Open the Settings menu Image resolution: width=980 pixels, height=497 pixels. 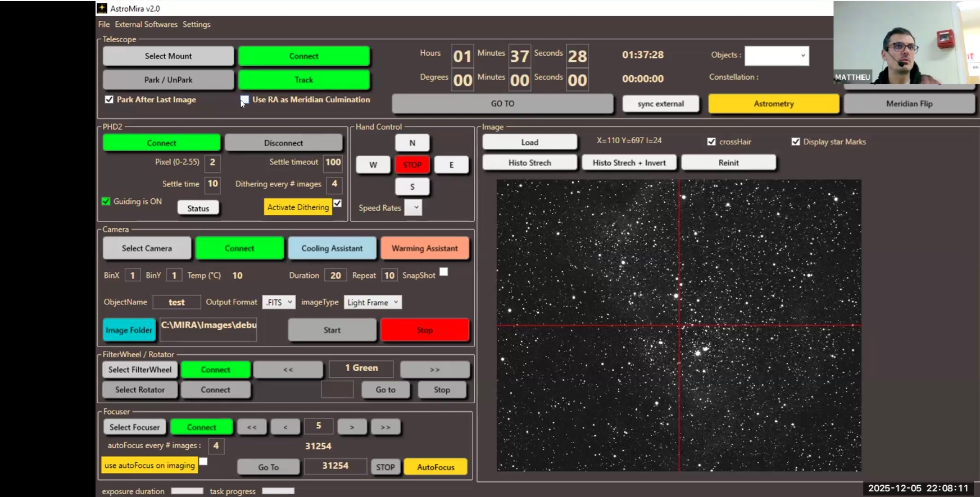[x=196, y=24]
